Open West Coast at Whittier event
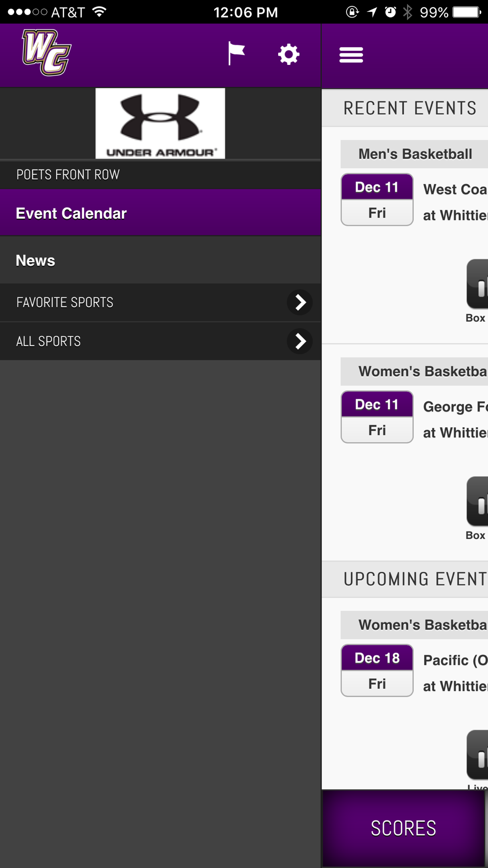Image resolution: width=488 pixels, height=868 pixels. pos(455,202)
